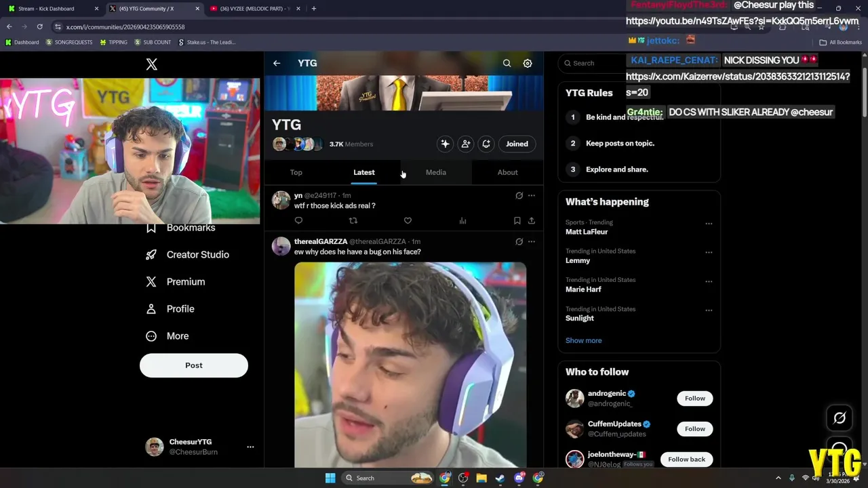Click Grok icon on therealGARZZA's post
Screen dimensions: 868x488
coord(519,241)
